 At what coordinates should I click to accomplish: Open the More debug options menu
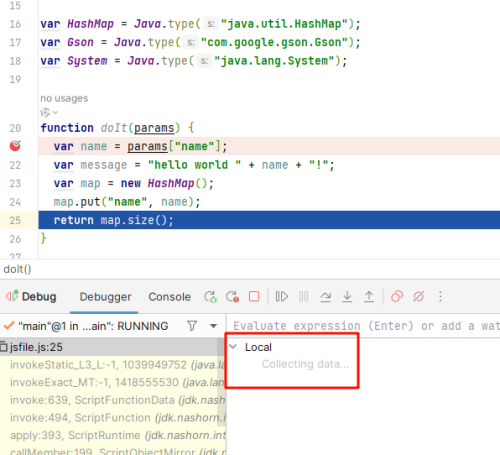point(440,296)
